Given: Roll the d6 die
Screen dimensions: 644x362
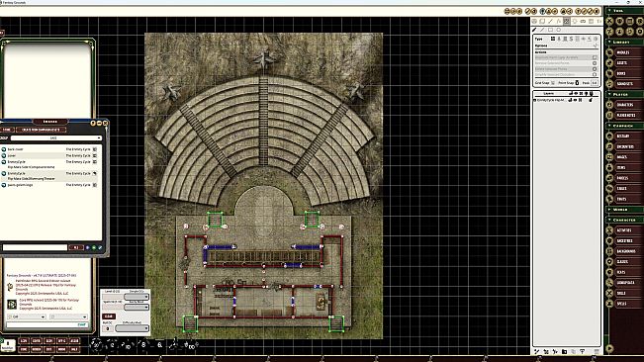Looking at the screenshot, I should (x=160, y=345).
